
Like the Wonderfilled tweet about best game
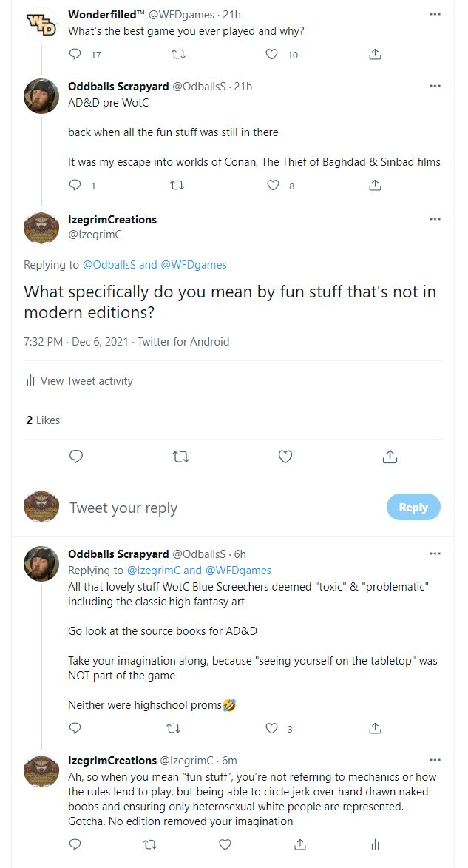tap(272, 54)
